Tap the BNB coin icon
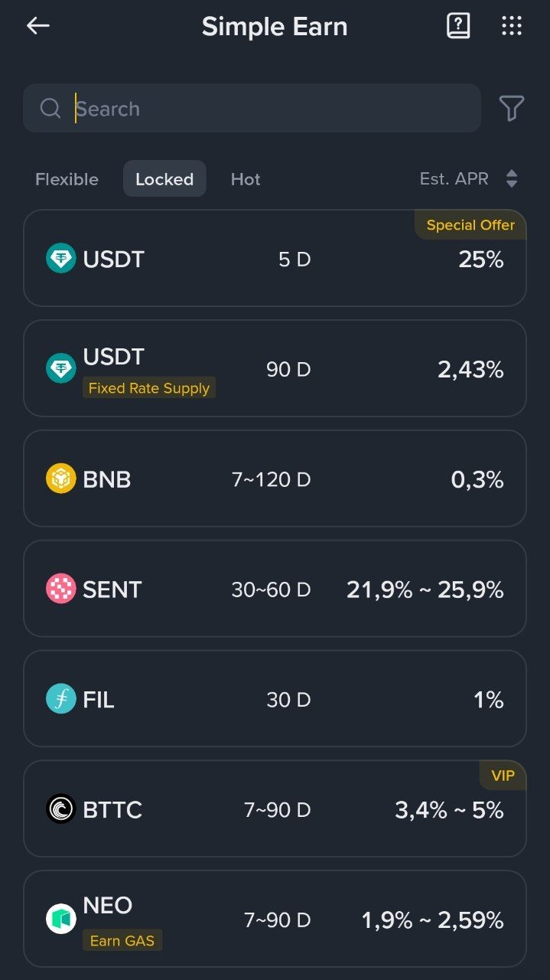550x980 pixels. (x=61, y=479)
